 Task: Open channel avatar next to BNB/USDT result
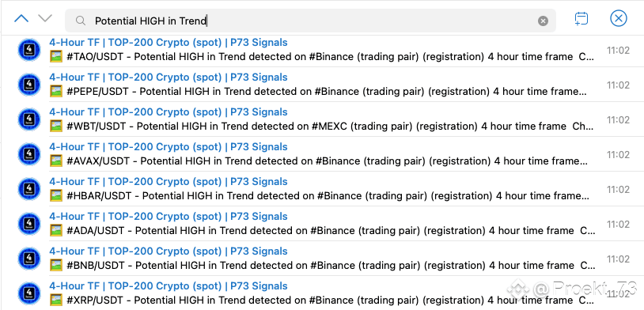(29, 259)
